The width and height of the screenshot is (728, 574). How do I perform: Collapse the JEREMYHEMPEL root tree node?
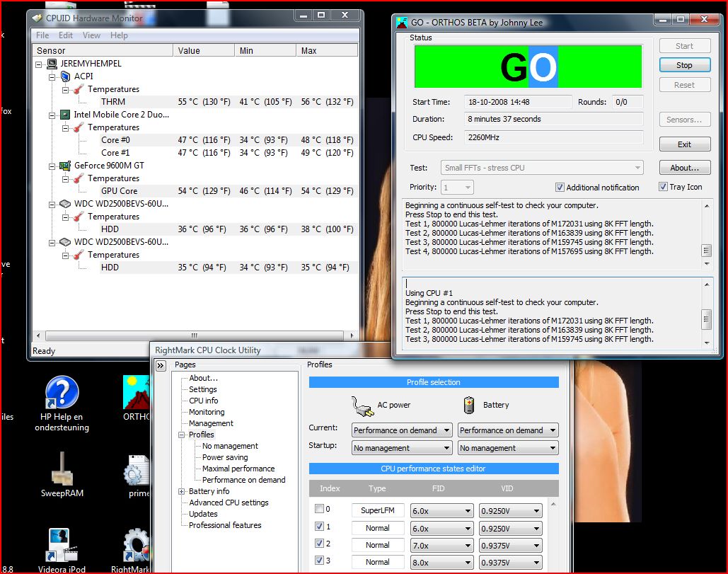[38, 64]
